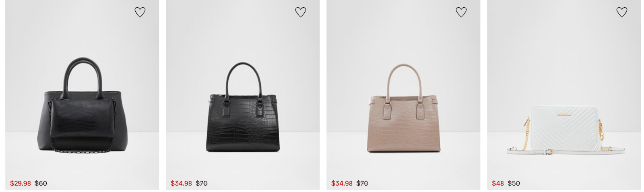Open the taupe croc-embossed tote bag image

403,107
